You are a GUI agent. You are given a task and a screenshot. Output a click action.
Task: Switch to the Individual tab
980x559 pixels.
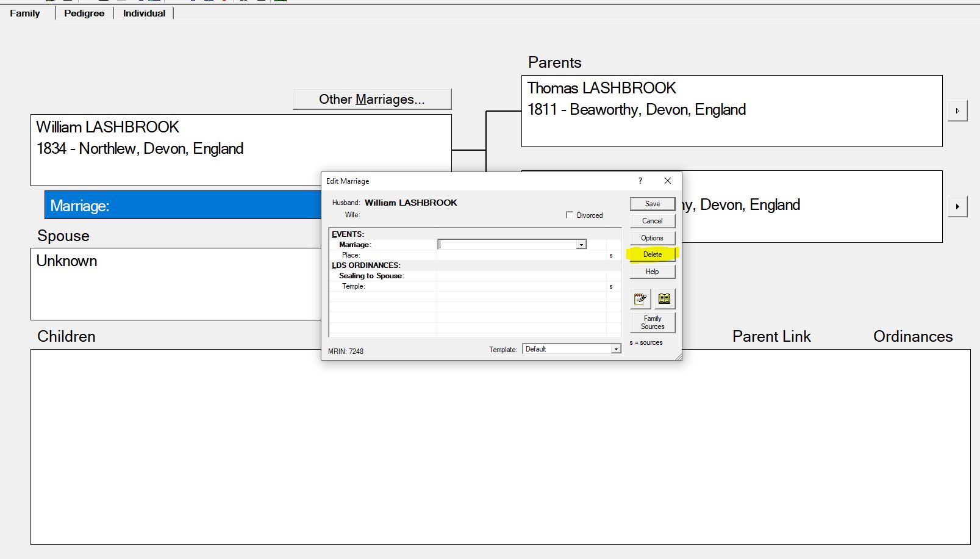[x=144, y=13]
